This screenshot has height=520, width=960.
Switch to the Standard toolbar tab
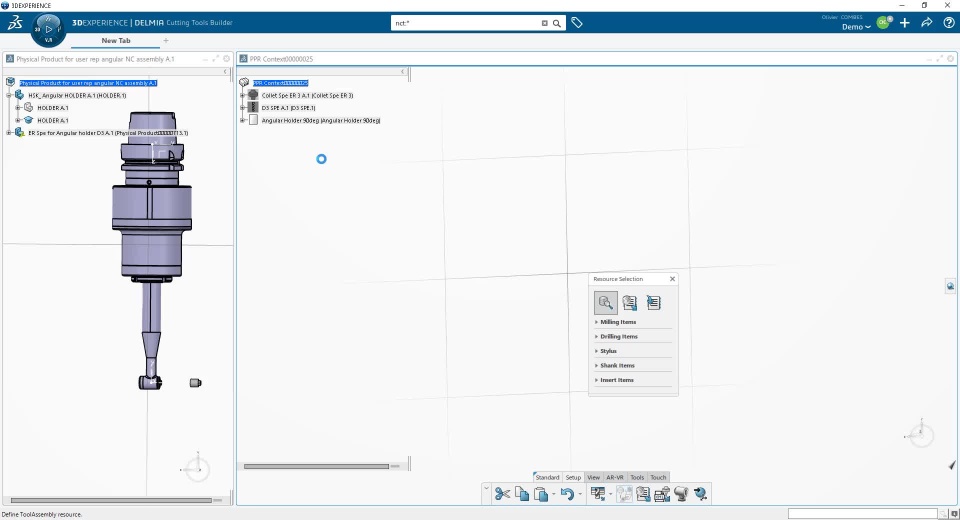click(x=547, y=477)
